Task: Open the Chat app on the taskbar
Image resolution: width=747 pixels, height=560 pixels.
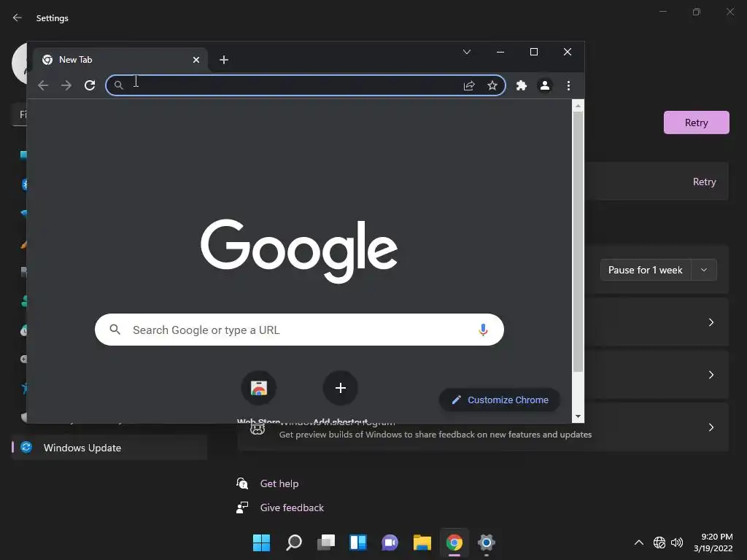Action: pyautogui.click(x=390, y=542)
